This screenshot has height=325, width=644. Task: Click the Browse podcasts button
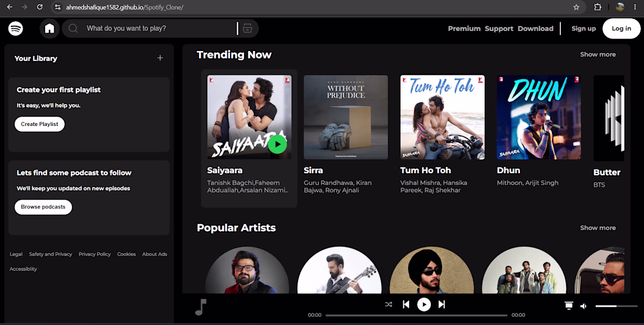tap(43, 207)
